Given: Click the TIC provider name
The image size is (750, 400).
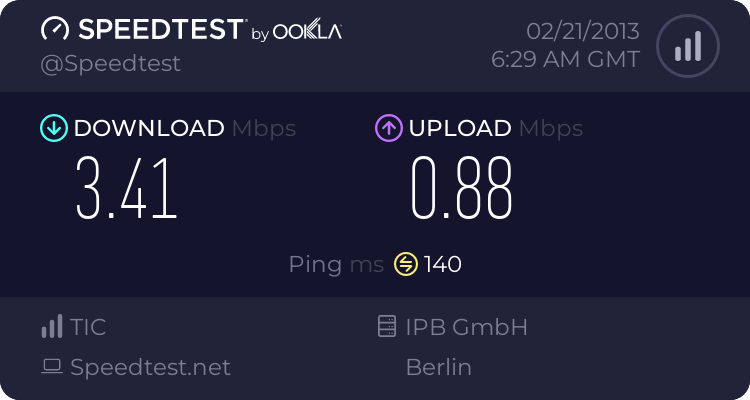Looking at the screenshot, I should pos(88,327).
